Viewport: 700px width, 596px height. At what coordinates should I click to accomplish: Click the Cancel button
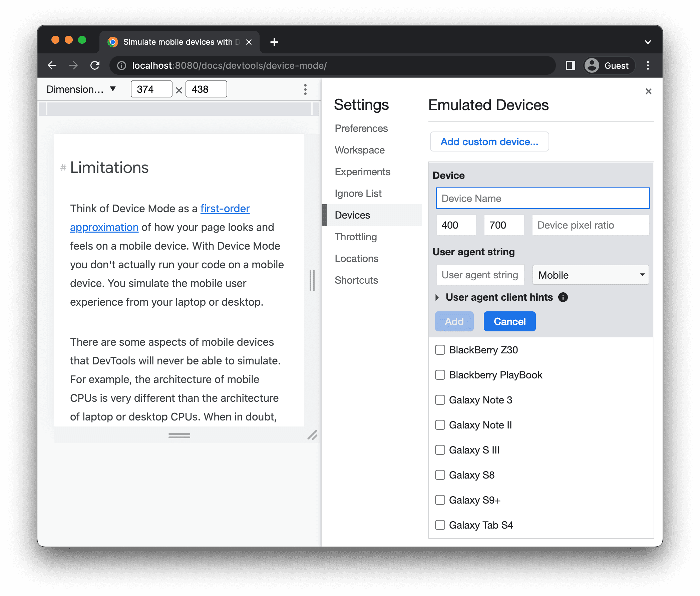pos(509,322)
